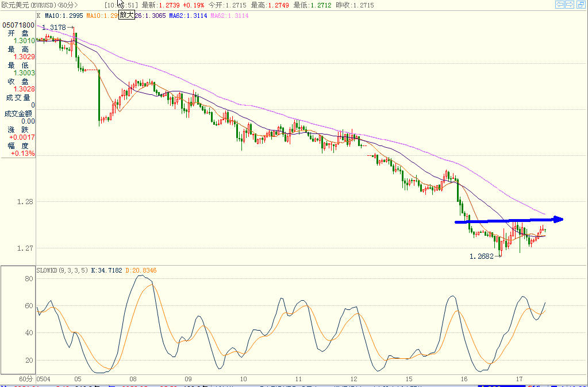Image resolution: width=588 pixels, height=387 pixels.
Task: Click the 15 date on time axis
Action: coord(409,379)
